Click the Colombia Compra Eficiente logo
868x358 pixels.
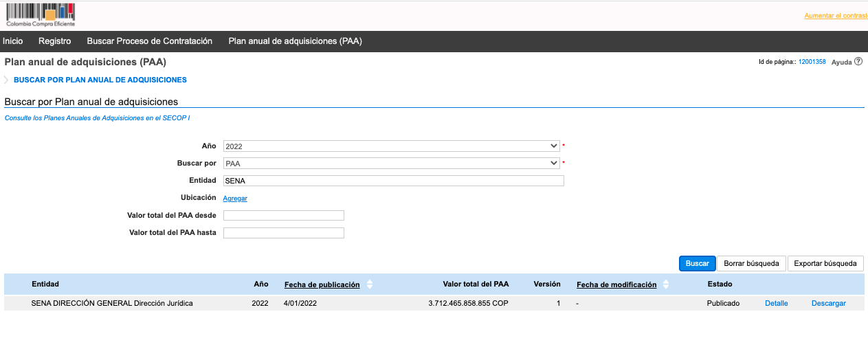41,14
